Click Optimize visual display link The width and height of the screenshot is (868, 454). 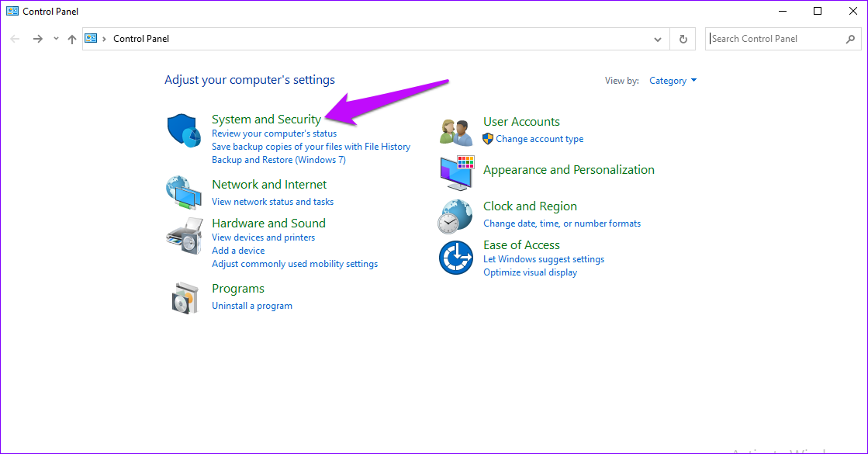531,272
